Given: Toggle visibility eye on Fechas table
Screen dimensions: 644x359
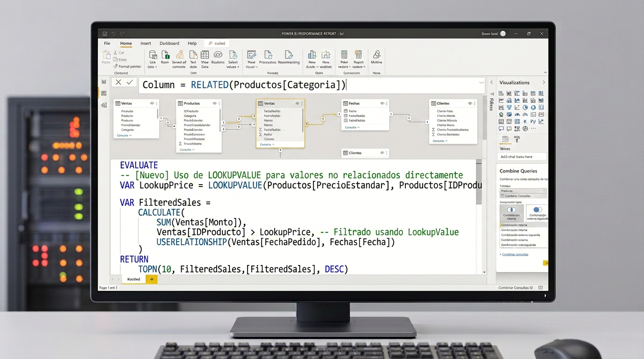Looking at the screenshot, I should (x=382, y=103).
